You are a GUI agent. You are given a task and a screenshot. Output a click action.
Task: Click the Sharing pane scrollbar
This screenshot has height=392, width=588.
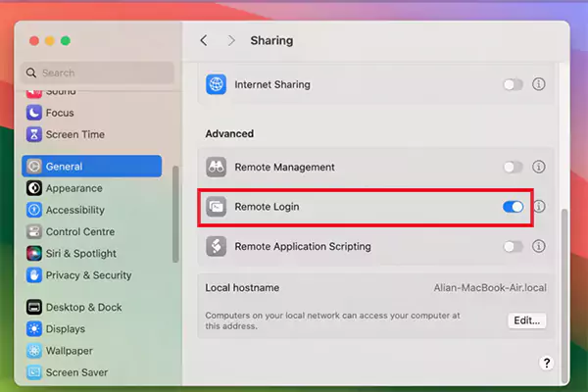point(564,295)
